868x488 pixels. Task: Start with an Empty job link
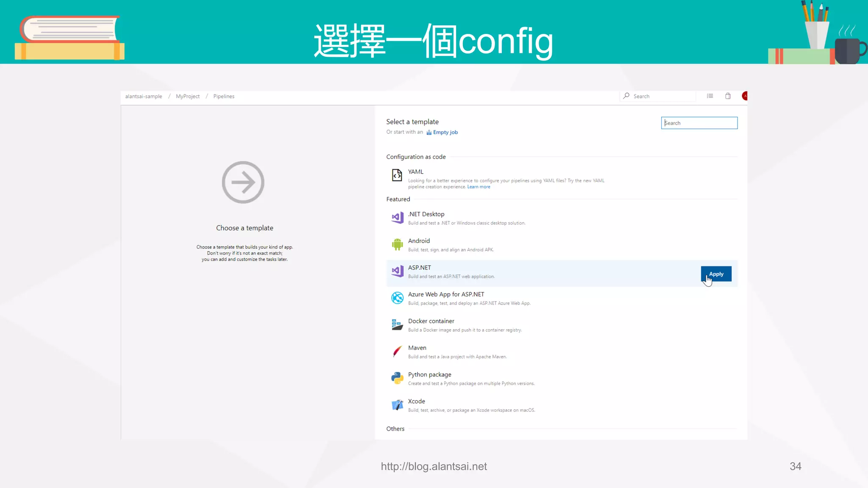click(x=445, y=132)
